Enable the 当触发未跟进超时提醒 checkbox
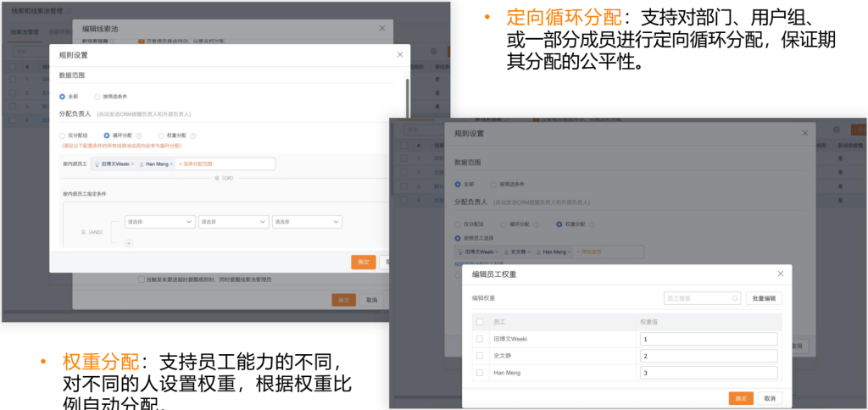 pyautogui.click(x=141, y=280)
